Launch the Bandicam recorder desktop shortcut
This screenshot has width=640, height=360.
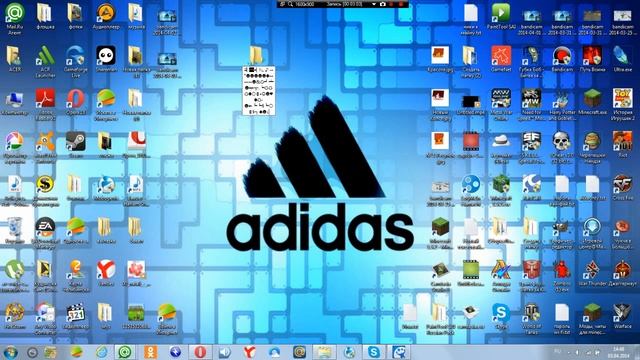click(x=562, y=59)
